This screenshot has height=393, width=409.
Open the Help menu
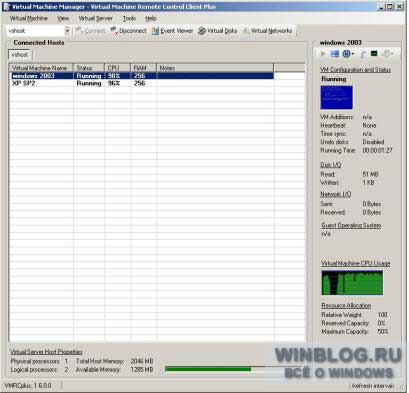point(151,18)
